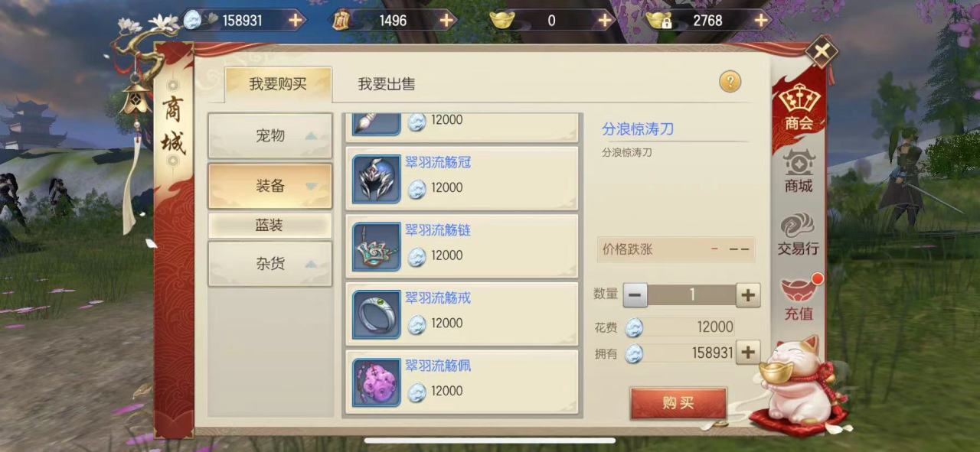Switch to the 我要出售 tab

(387, 84)
